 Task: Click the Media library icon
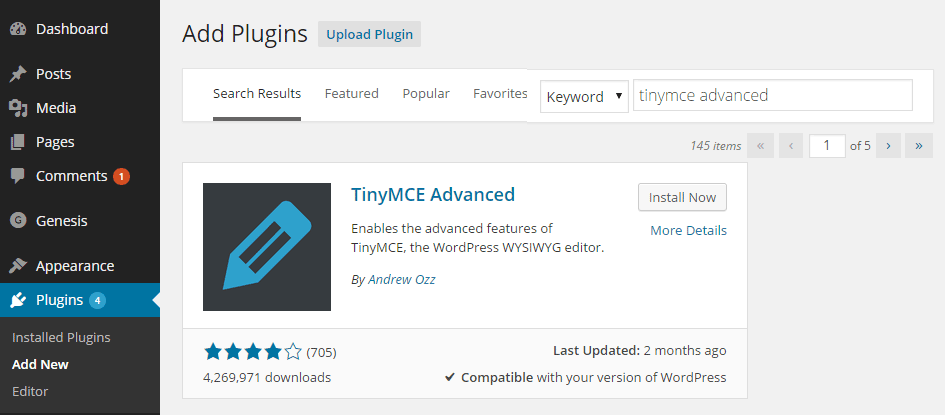point(17,108)
